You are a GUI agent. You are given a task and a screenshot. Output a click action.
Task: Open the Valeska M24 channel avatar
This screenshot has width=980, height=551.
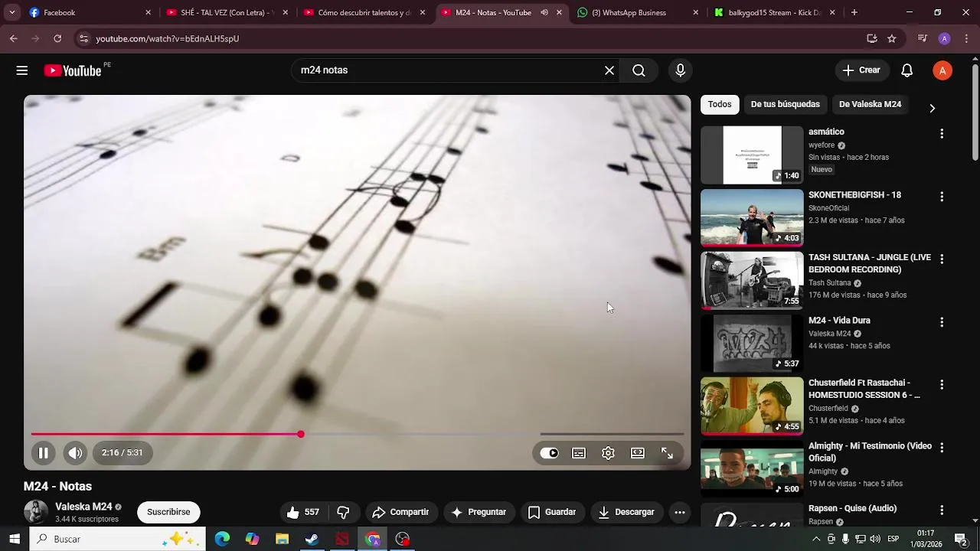pos(36,512)
